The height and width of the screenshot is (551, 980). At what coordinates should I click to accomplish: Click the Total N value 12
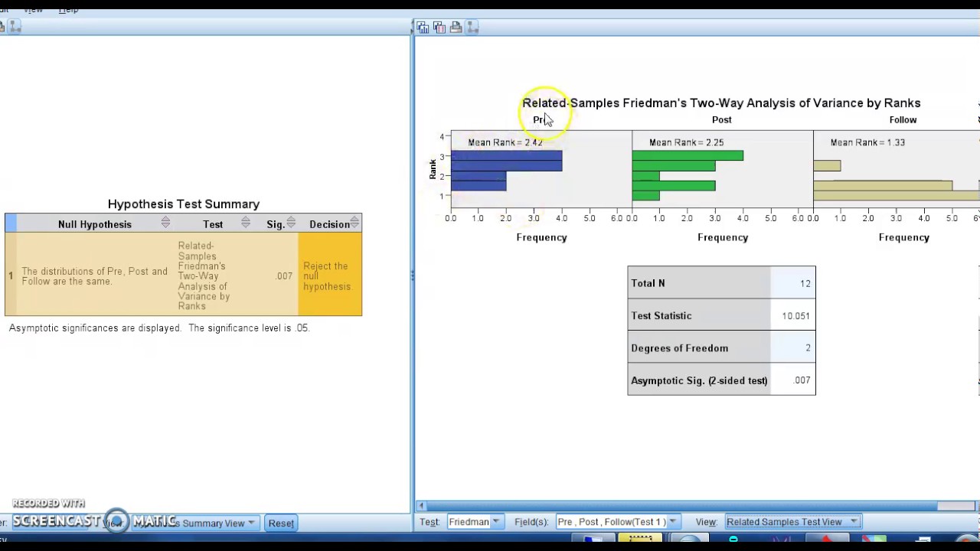coord(805,283)
